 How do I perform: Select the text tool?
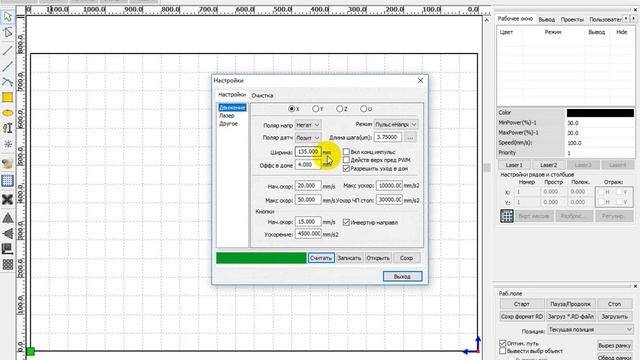[7, 128]
